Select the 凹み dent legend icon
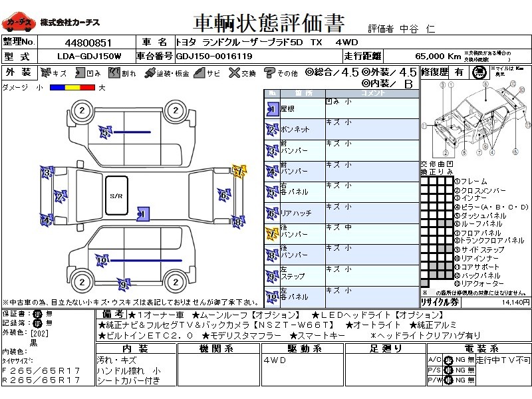The height and width of the screenshot is (399, 532). point(80,72)
